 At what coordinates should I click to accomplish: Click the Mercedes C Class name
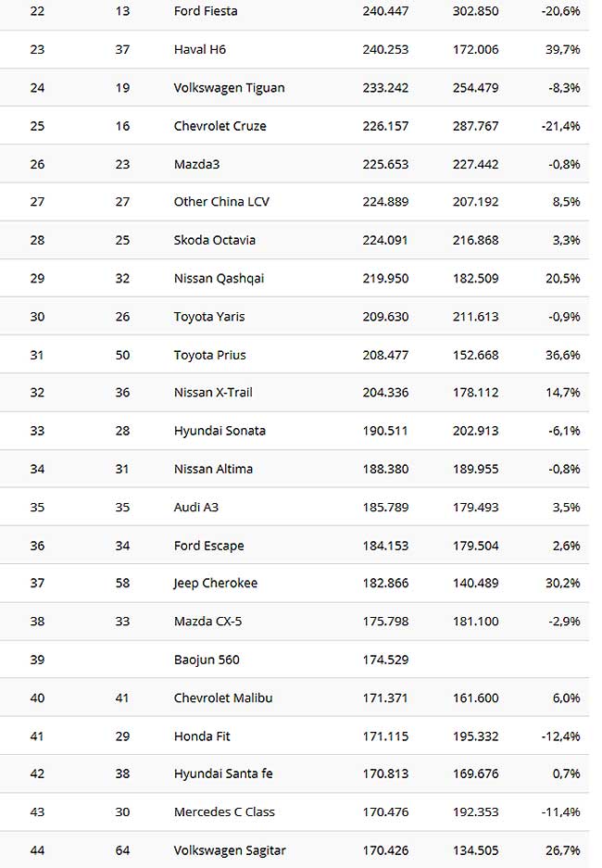(x=224, y=812)
